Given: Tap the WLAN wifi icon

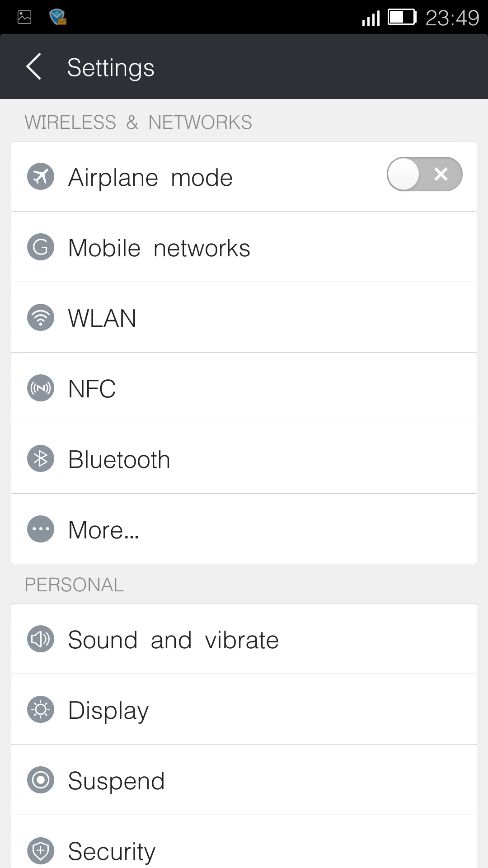Looking at the screenshot, I should coord(41,317).
